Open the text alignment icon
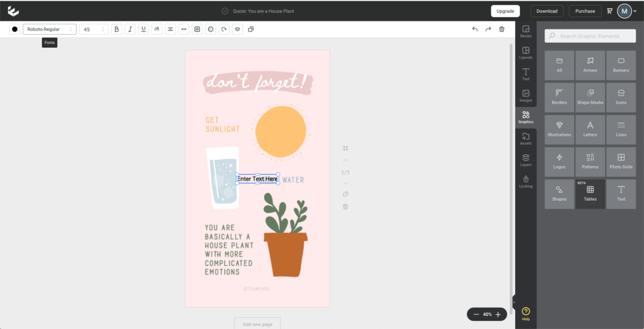Viewport: 644px width, 329px height. click(170, 30)
